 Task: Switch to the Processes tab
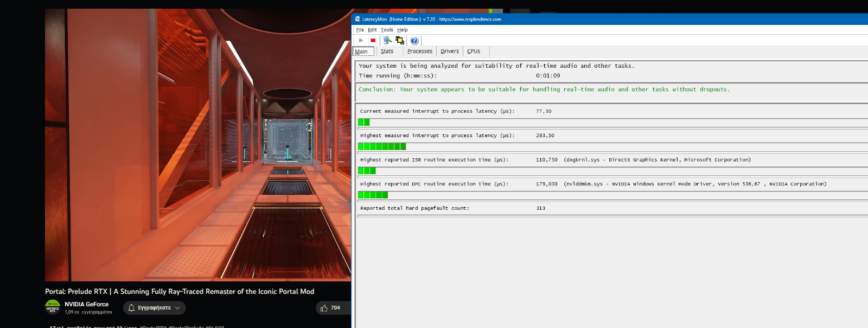click(420, 52)
